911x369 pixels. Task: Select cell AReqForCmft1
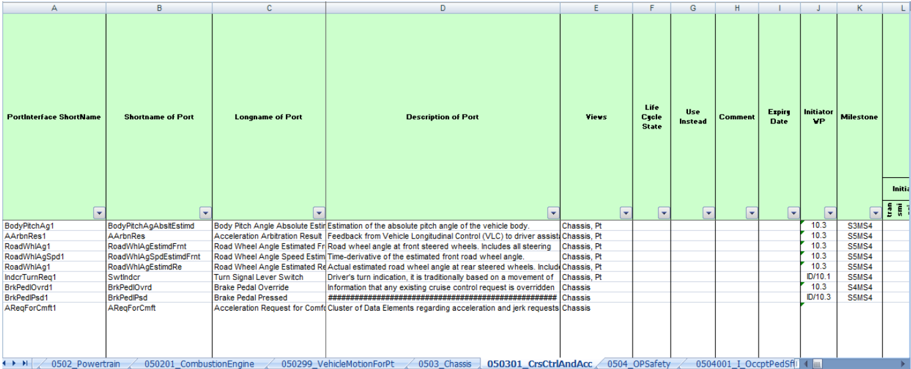(x=54, y=309)
